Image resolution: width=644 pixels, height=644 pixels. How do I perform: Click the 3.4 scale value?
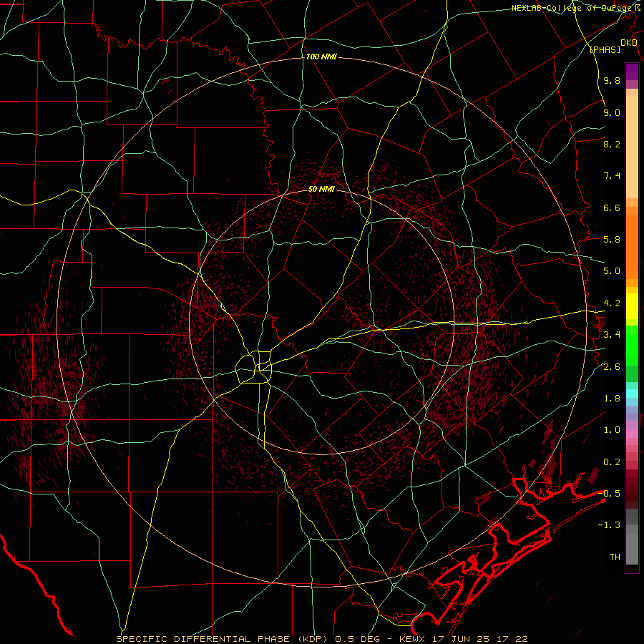(x=612, y=335)
